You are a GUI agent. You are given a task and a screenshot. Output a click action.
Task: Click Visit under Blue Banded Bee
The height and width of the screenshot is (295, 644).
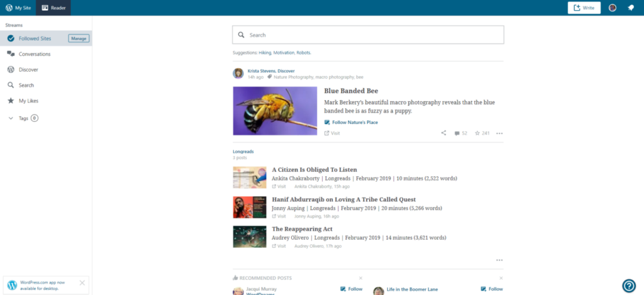click(x=332, y=133)
